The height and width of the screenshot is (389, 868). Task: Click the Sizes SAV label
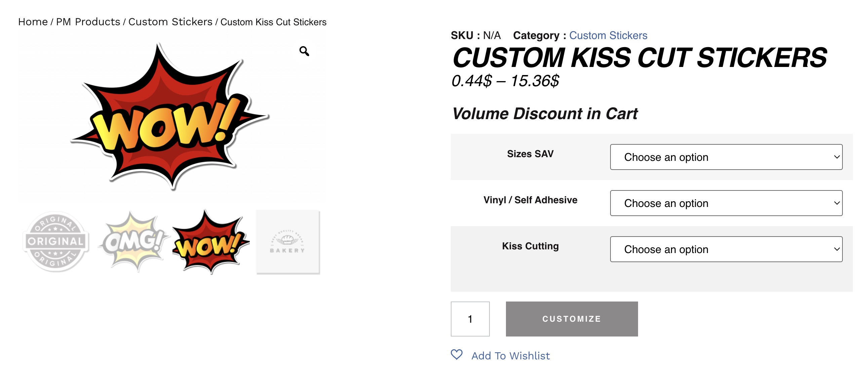(x=530, y=154)
